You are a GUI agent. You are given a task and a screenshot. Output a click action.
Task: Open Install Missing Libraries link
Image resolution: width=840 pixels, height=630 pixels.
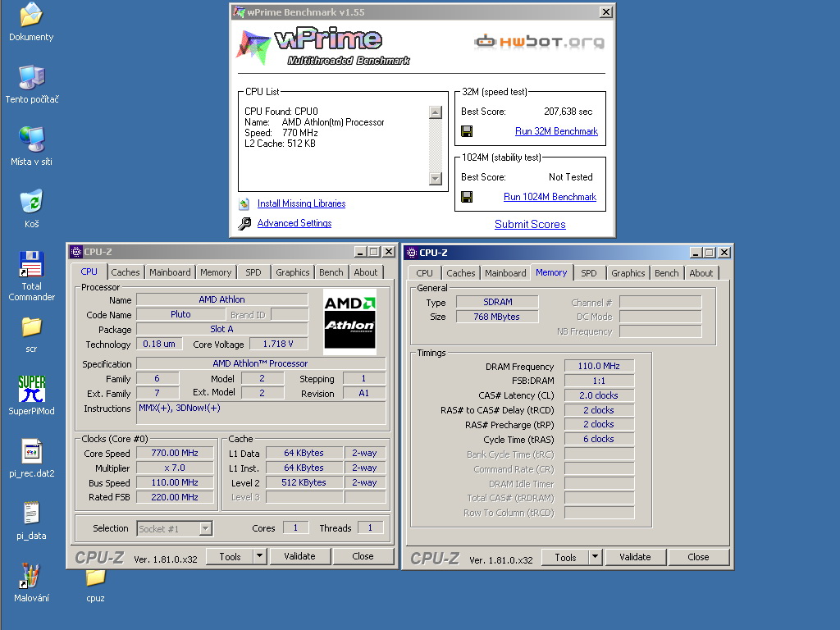point(301,203)
